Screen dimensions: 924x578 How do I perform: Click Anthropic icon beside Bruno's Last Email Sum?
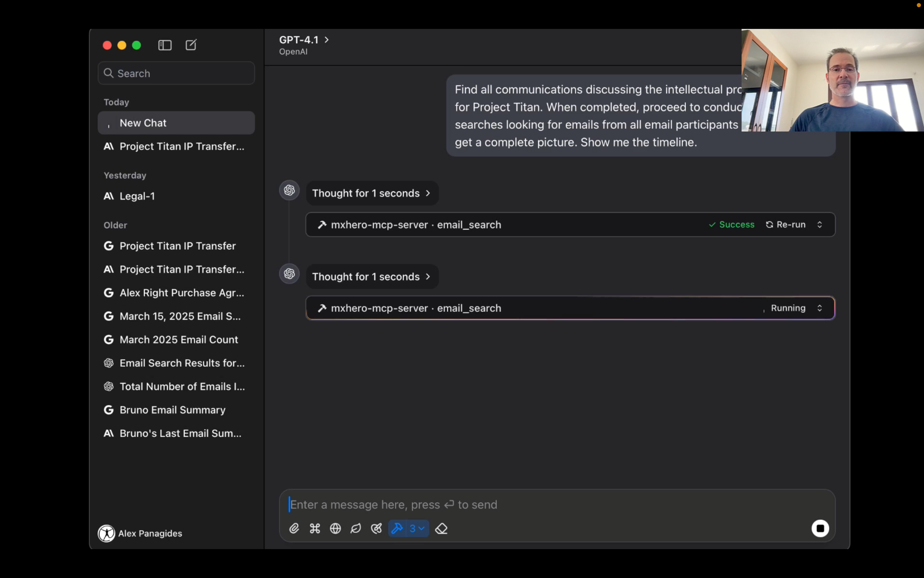[108, 433]
